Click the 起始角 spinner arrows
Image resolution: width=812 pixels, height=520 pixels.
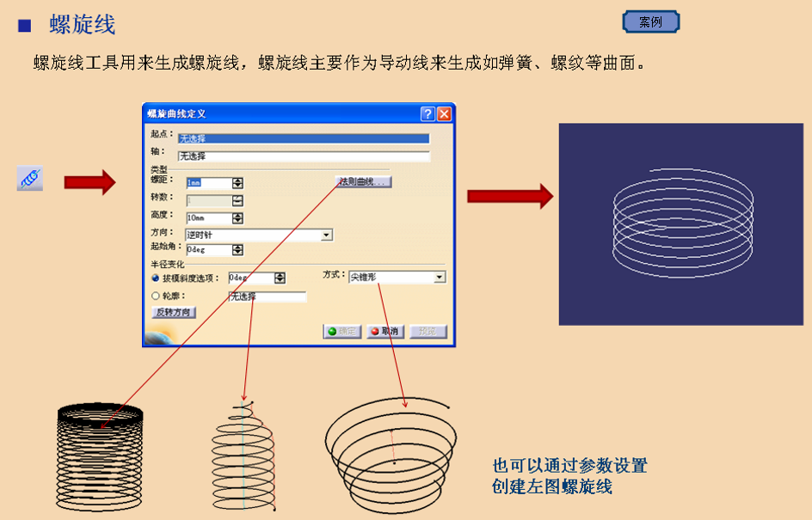pyautogui.click(x=237, y=250)
